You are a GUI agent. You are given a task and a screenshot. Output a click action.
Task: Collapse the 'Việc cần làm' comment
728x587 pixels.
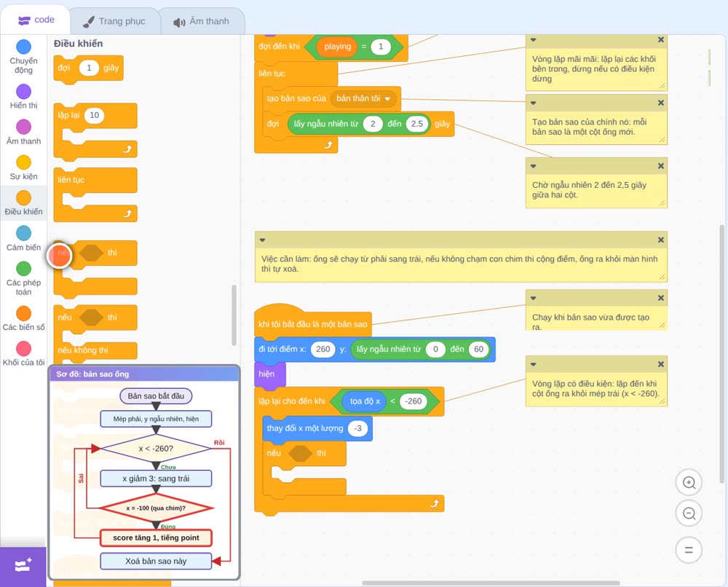pos(262,240)
